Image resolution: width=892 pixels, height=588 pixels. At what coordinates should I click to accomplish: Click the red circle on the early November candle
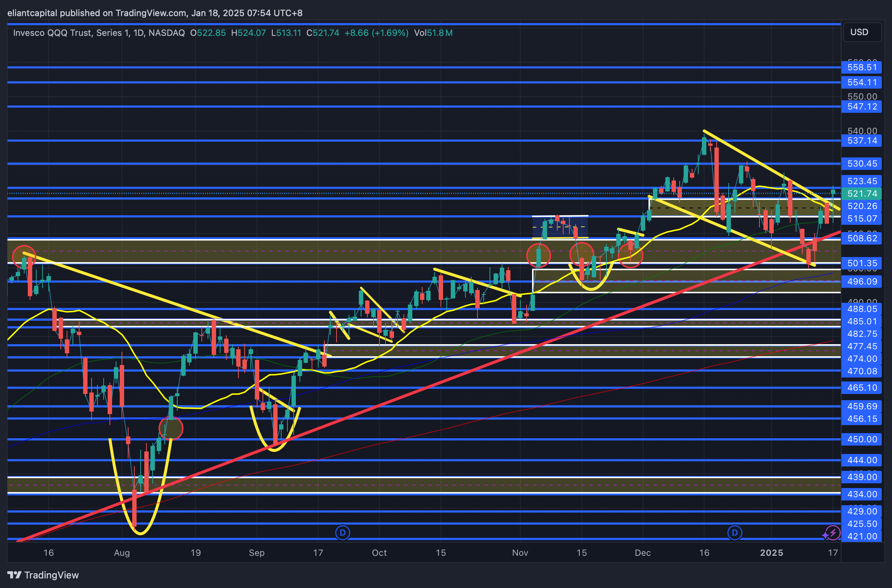538,256
